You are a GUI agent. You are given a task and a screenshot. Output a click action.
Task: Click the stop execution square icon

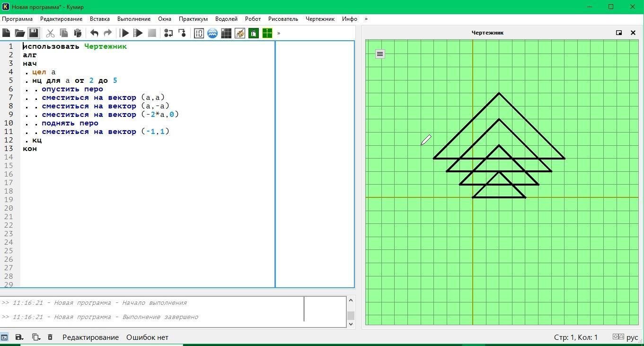tap(152, 33)
